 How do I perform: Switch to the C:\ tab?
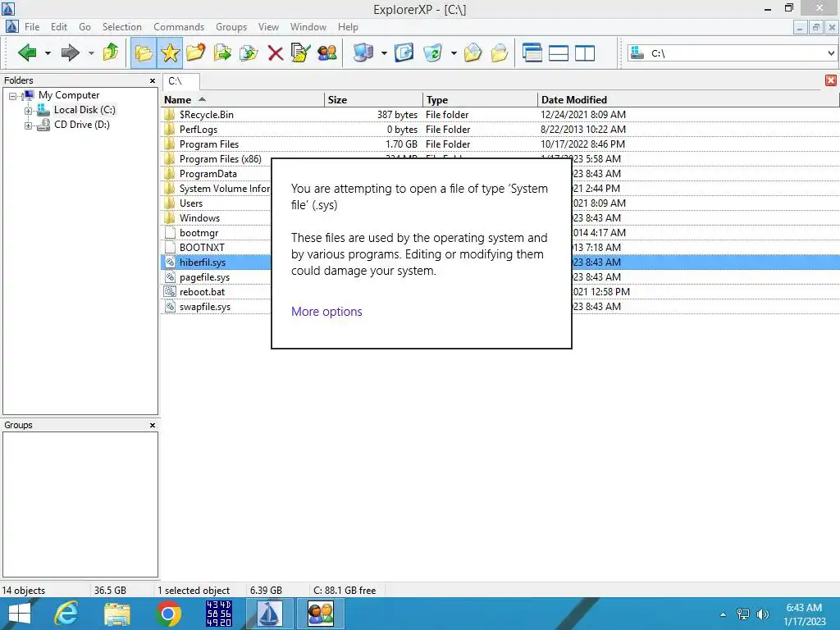[180, 81]
